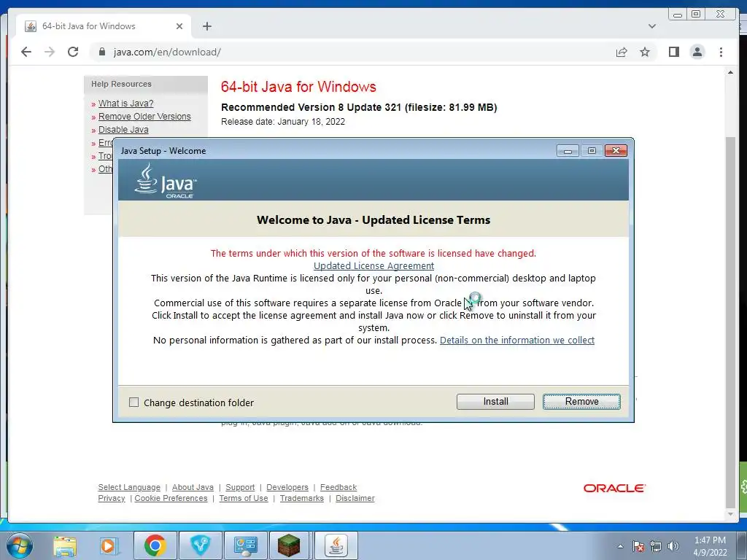
Task: Open Details on the information we collect
Action: pyautogui.click(x=517, y=340)
